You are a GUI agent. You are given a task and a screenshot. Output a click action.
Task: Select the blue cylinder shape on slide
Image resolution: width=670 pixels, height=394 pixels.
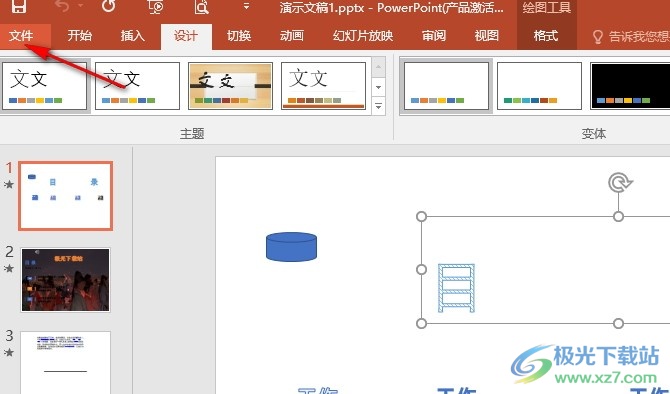(x=291, y=247)
